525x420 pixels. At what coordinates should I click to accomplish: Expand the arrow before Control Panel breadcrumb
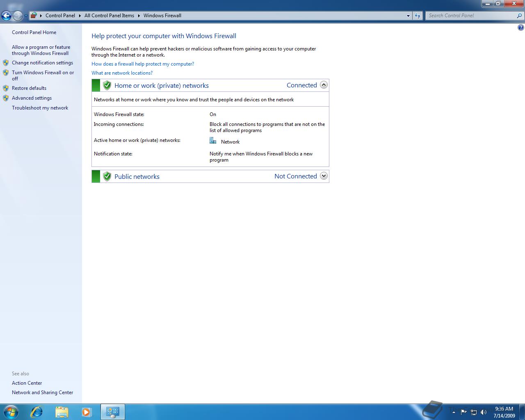point(41,16)
